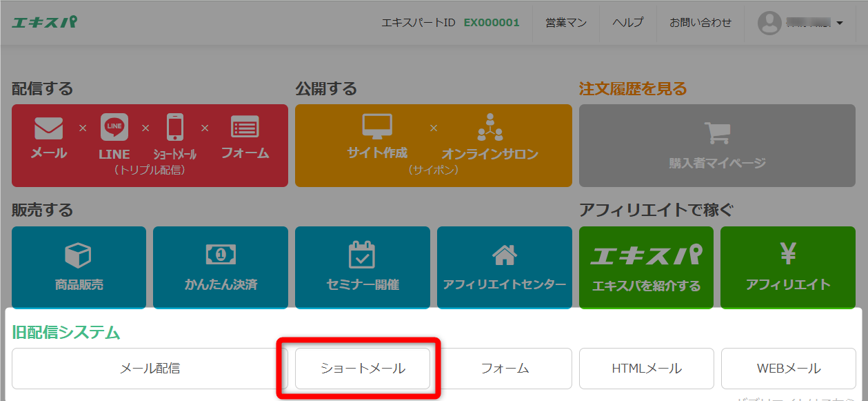Open アフィリエイトセンター house icon tile
Image resolution: width=868 pixels, height=401 pixels.
click(505, 268)
